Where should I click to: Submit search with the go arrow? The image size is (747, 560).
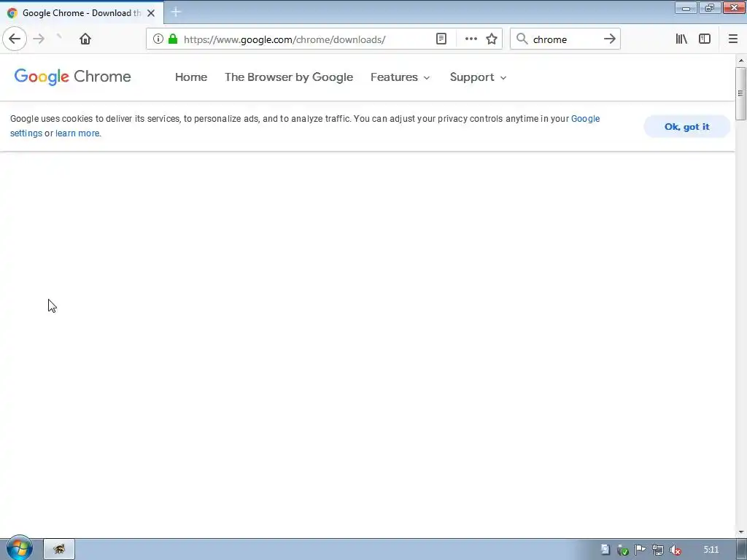click(609, 39)
